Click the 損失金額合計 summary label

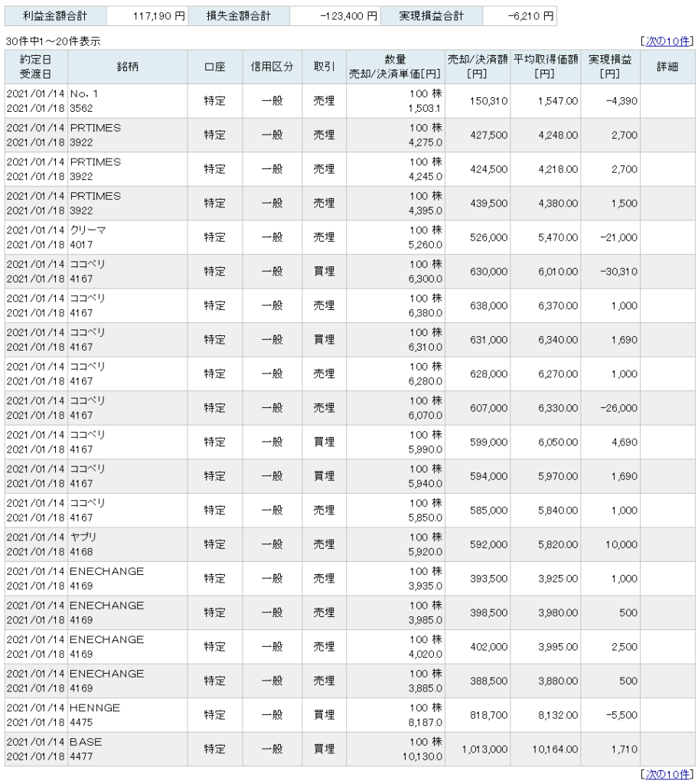tap(239, 16)
